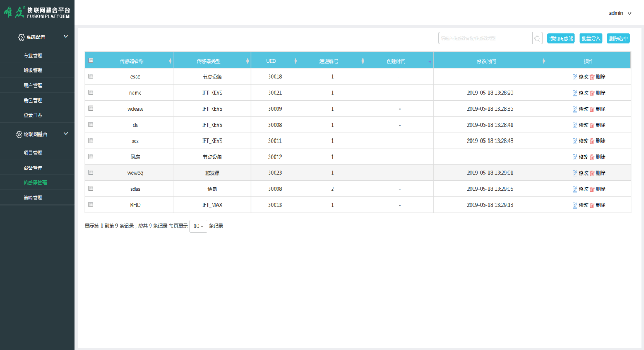
Task: Click the 添加传感器 button
Action: point(561,39)
